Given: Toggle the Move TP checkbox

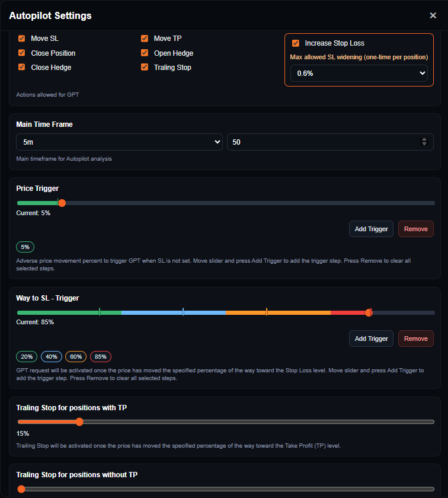Looking at the screenshot, I should pos(145,39).
